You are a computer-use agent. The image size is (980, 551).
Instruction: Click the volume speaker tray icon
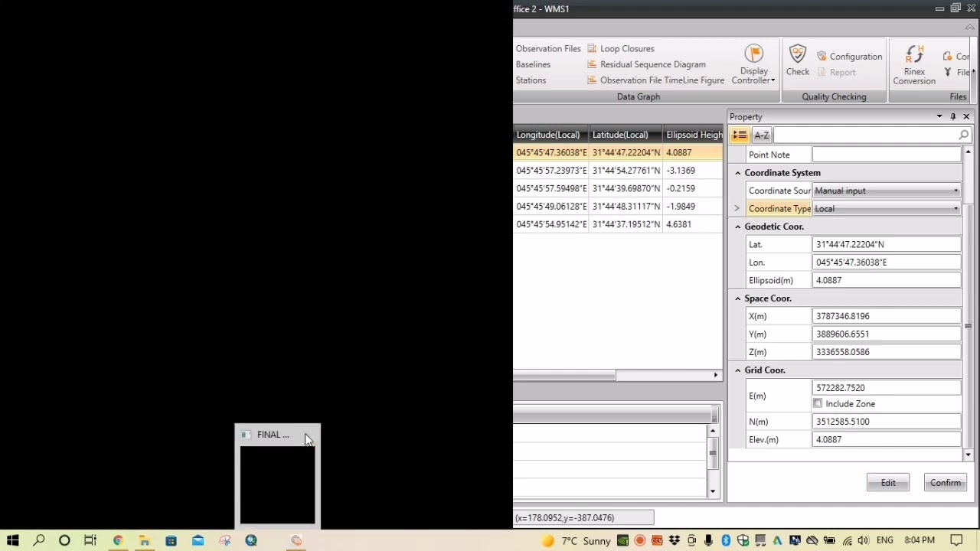point(863,540)
